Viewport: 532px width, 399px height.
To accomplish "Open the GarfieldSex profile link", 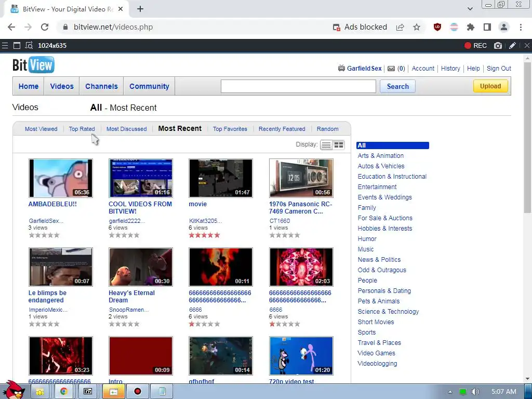I will pos(364,69).
